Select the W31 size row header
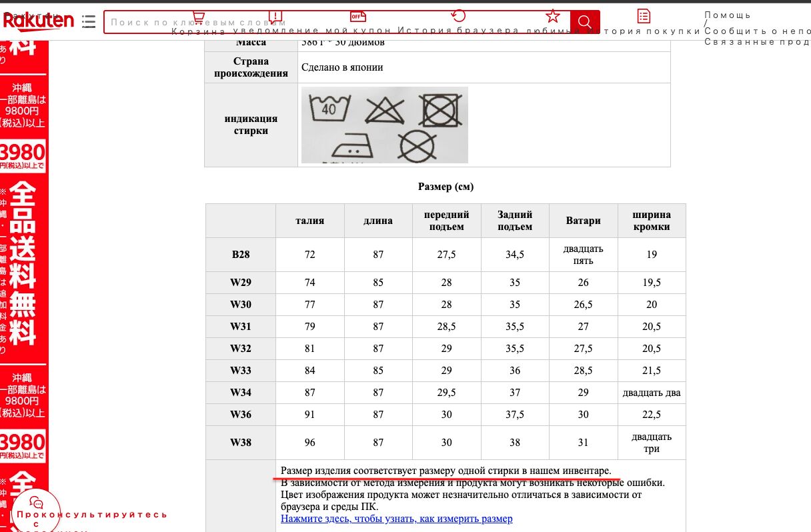Viewport: 811px width, 532px height. tap(241, 327)
